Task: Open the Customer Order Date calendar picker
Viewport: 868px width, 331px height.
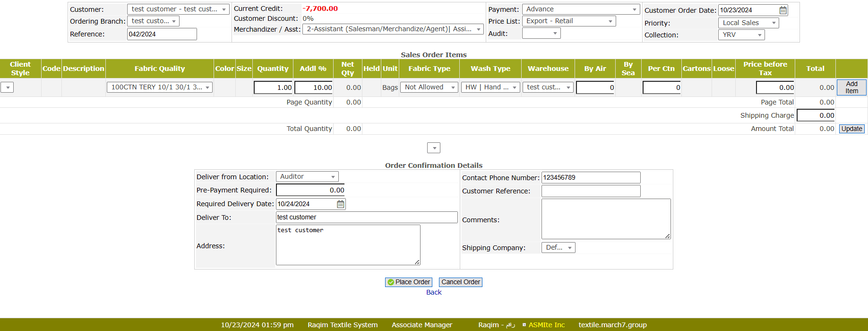Action: (783, 10)
